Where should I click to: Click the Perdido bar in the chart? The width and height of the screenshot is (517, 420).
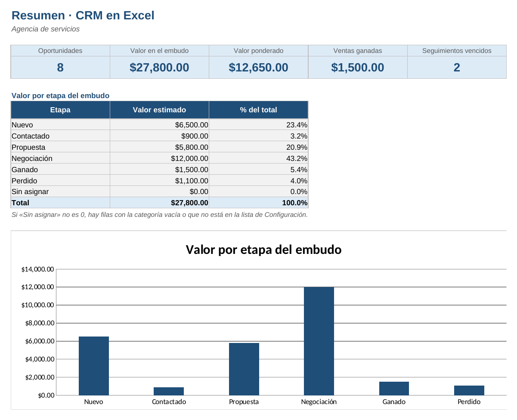click(469, 390)
